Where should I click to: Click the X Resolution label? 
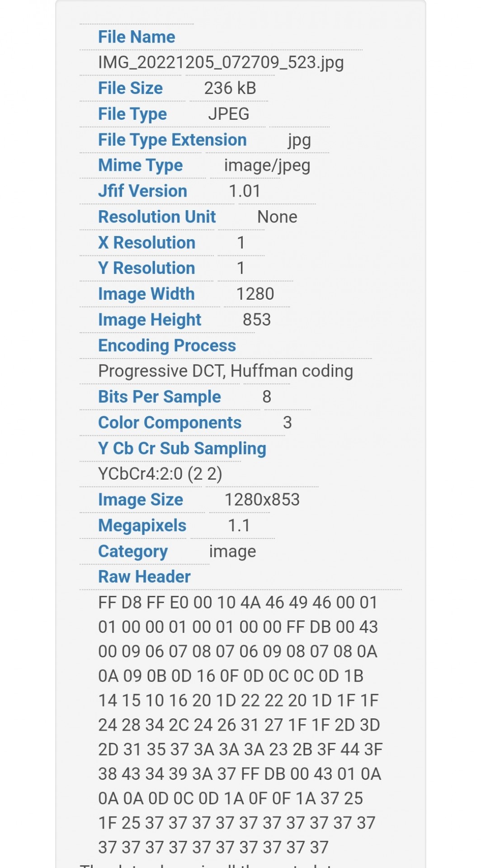pos(146,243)
